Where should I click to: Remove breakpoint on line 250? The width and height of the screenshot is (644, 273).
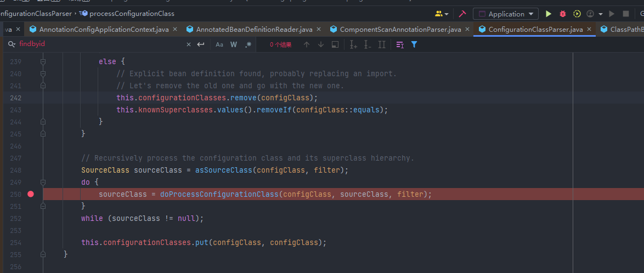(x=31, y=194)
